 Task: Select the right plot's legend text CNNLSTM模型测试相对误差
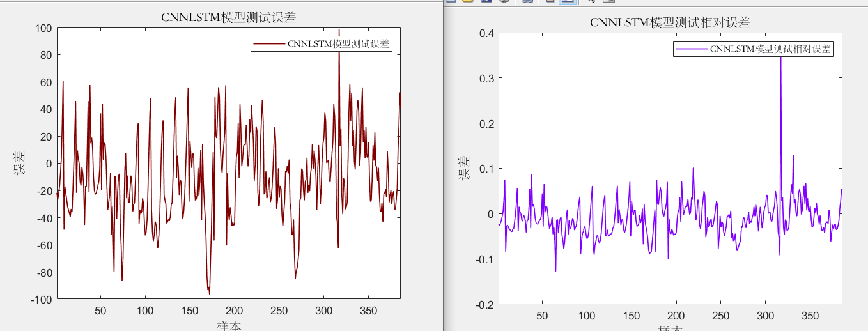771,49
